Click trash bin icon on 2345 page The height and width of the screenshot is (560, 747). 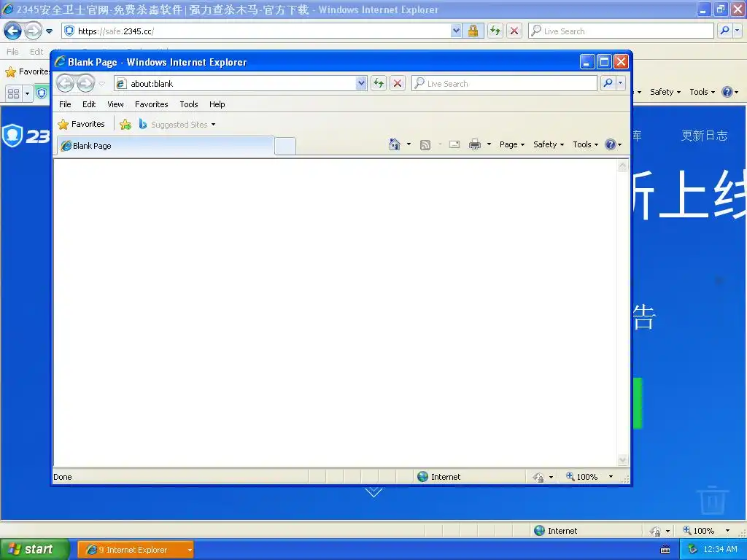713,500
